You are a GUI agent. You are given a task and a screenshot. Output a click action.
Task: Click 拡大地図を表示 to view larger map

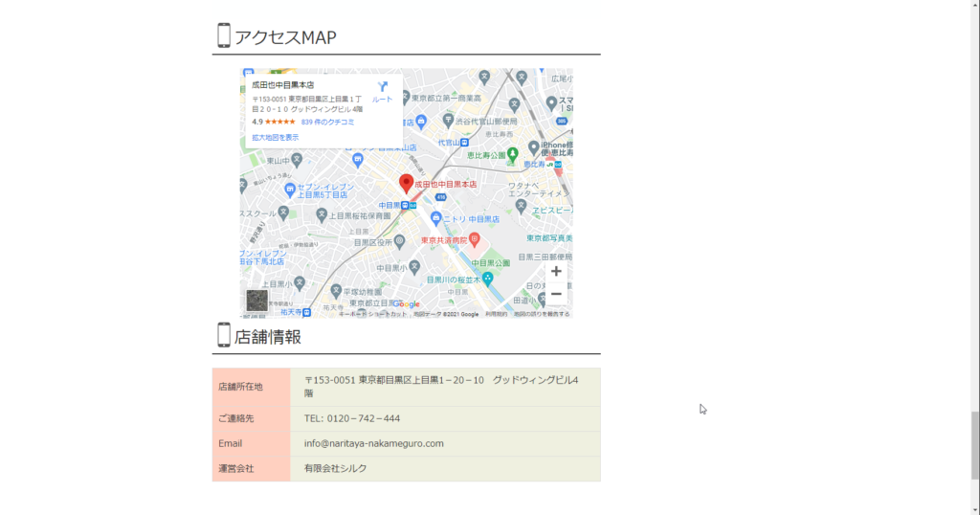click(x=275, y=138)
